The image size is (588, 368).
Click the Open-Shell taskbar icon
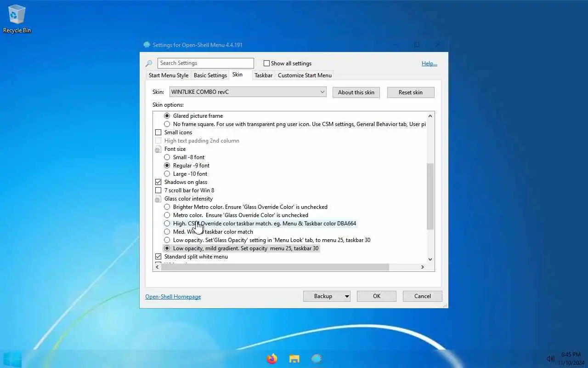[317, 359]
